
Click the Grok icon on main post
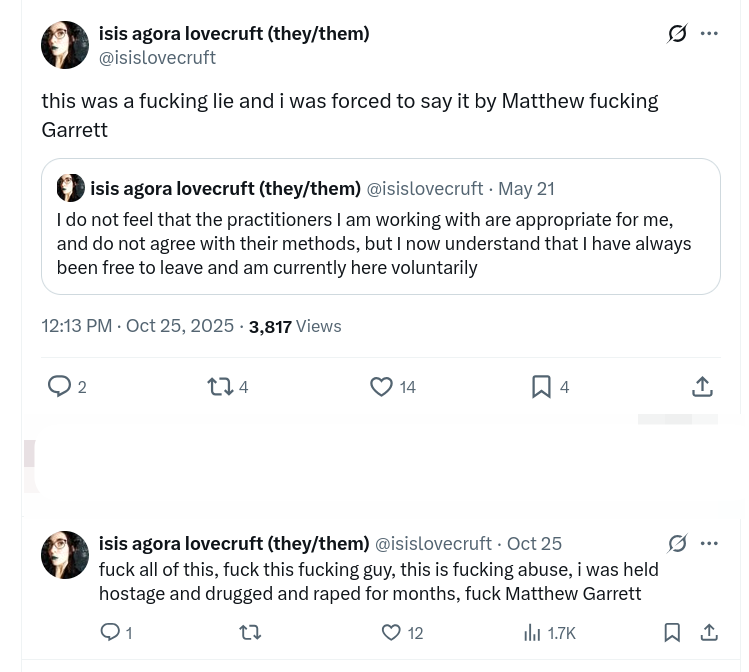click(677, 34)
